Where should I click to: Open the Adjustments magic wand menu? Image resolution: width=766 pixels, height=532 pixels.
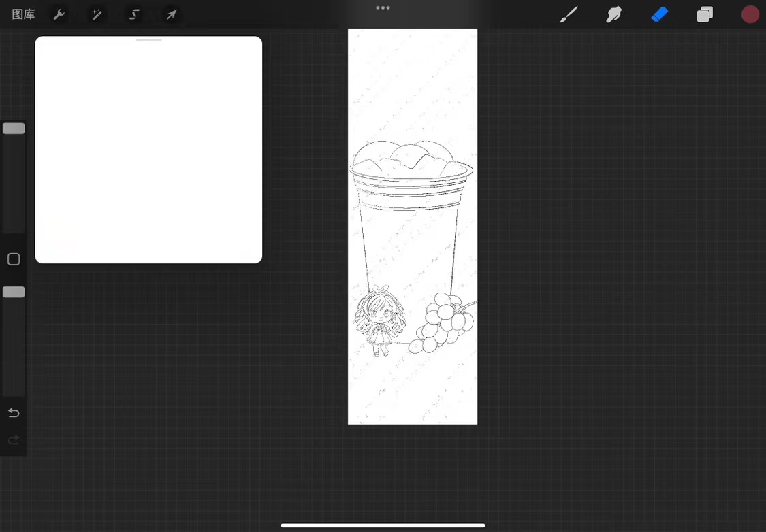point(97,15)
